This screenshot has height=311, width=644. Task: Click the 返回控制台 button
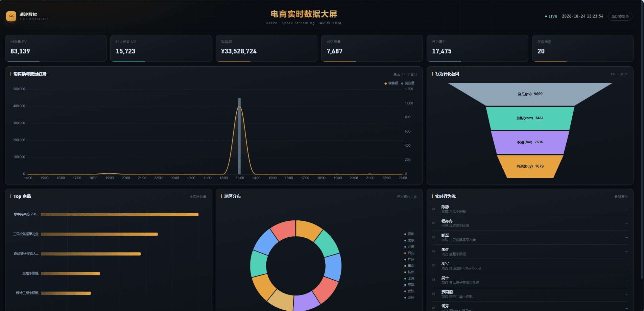[x=620, y=16]
